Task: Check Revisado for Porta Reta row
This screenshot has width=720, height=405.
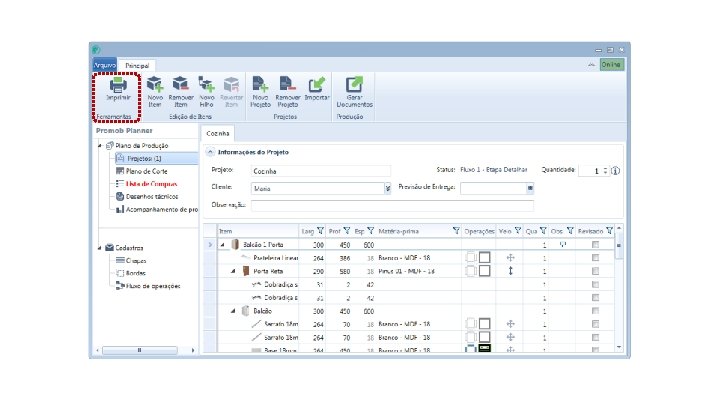Action: (595, 271)
